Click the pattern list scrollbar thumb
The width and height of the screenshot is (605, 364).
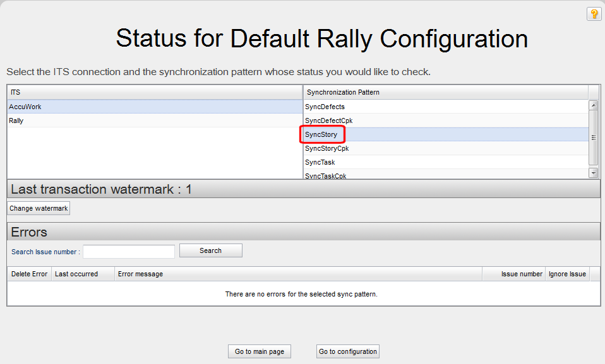[x=593, y=138]
